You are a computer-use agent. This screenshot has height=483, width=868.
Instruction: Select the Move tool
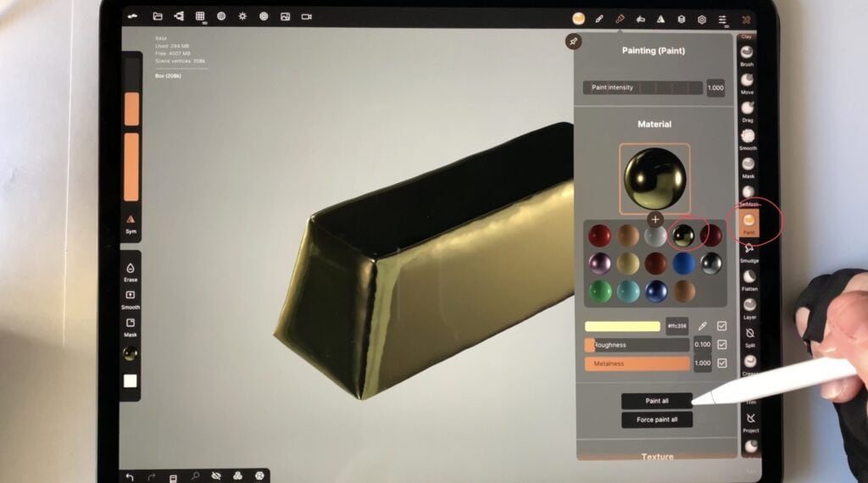[747, 80]
